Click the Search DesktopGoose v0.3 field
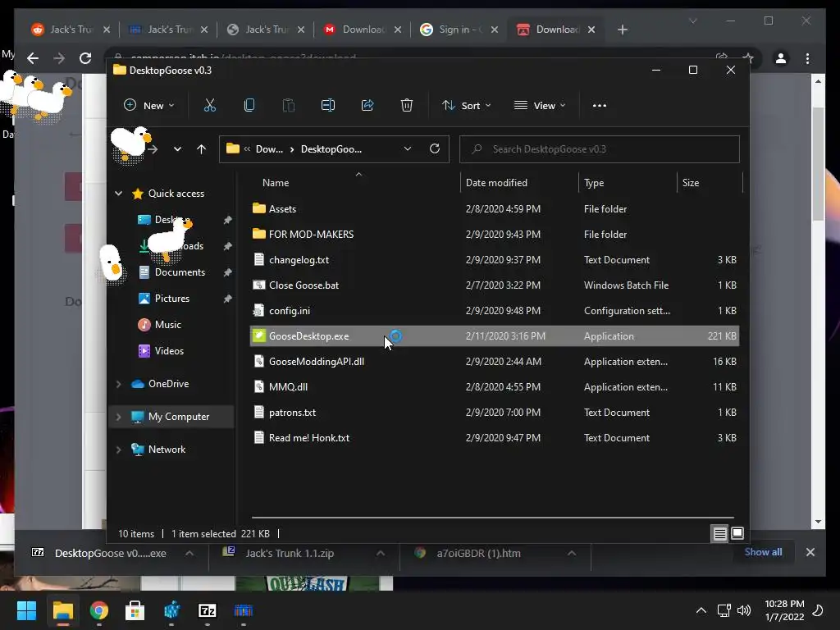Image resolution: width=840 pixels, height=630 pixels. coord(600,149)
